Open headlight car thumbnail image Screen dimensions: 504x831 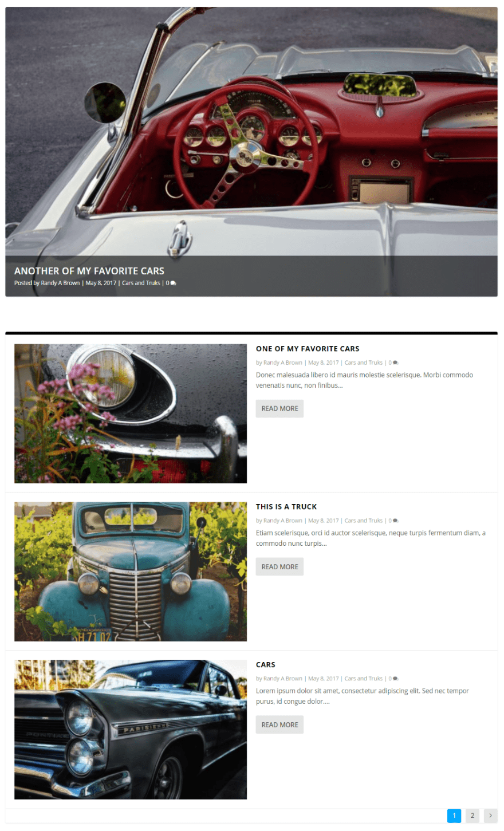(x=131, y=413)
